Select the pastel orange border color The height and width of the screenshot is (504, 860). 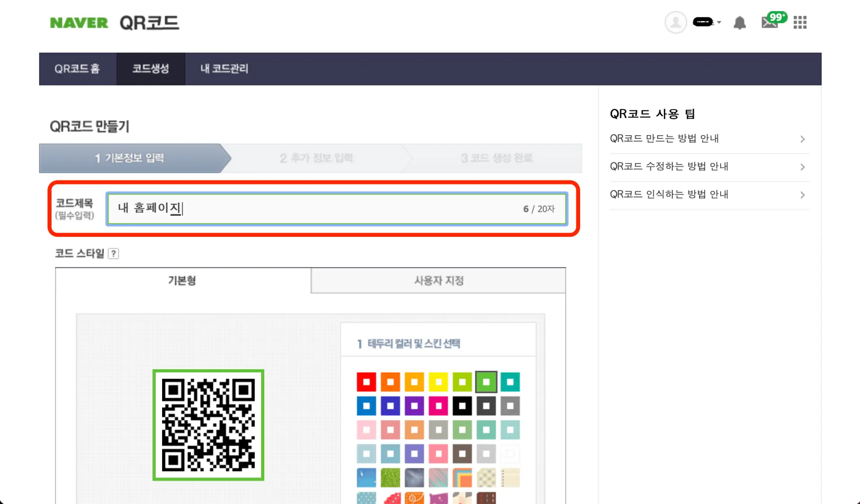[414, 430]
